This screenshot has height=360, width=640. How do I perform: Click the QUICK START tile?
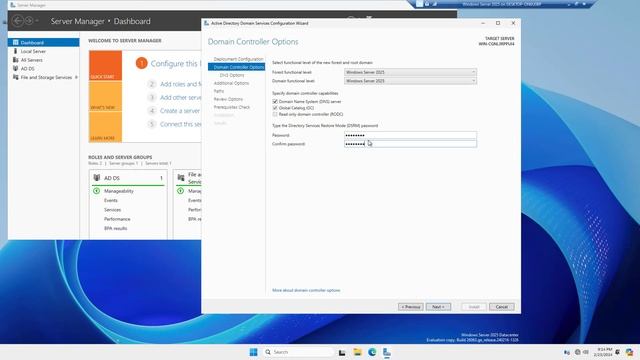(x=105, y=65)
